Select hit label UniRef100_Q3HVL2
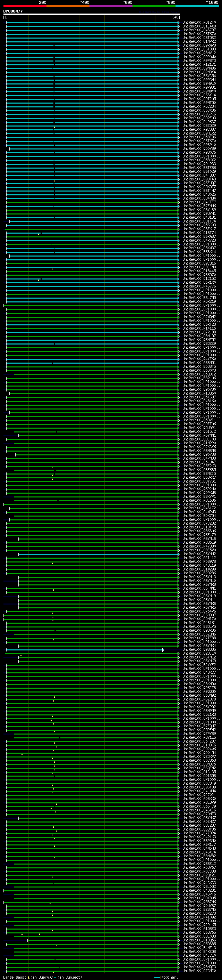The height and width of the screenshot is (980, 222). pos(199,53)
